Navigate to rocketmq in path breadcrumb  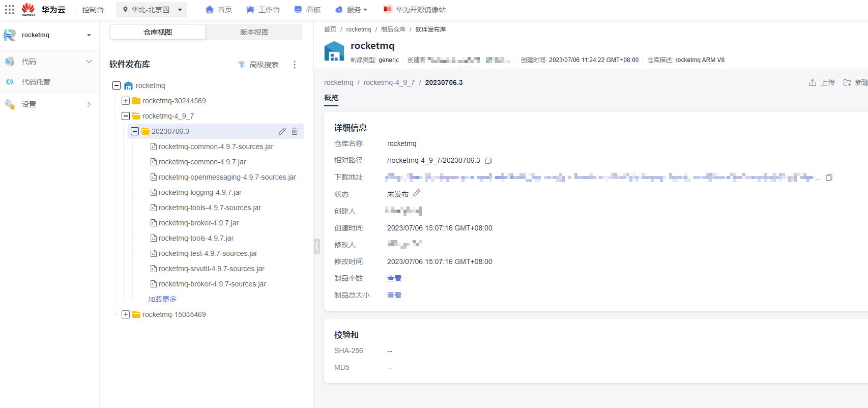click(x=338, y=82)
